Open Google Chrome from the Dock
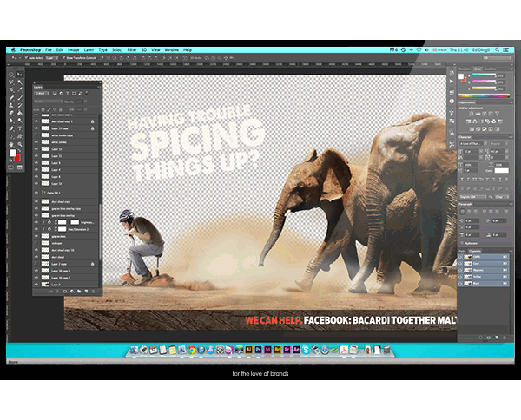This screenshot has width=521, height=420. (x=191, y=350)
